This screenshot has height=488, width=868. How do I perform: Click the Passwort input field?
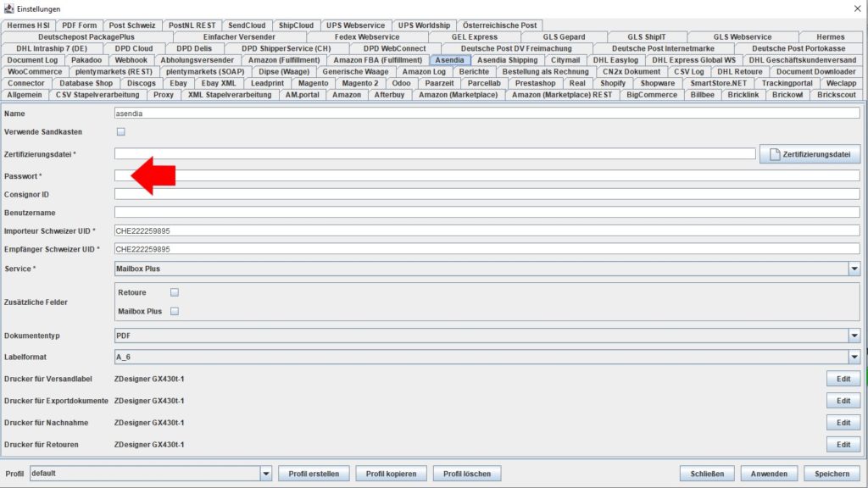click(487, 176)
